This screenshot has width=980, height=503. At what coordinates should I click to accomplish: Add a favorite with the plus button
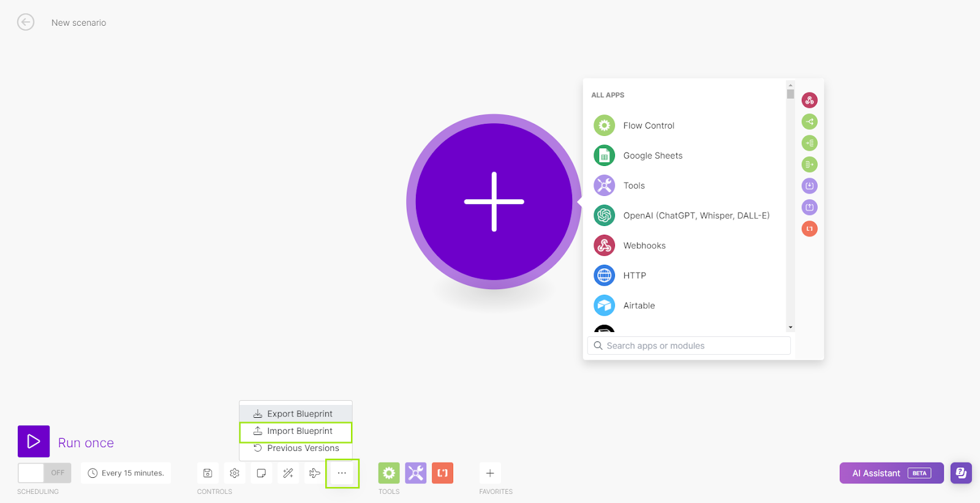[x=490, y=473]
